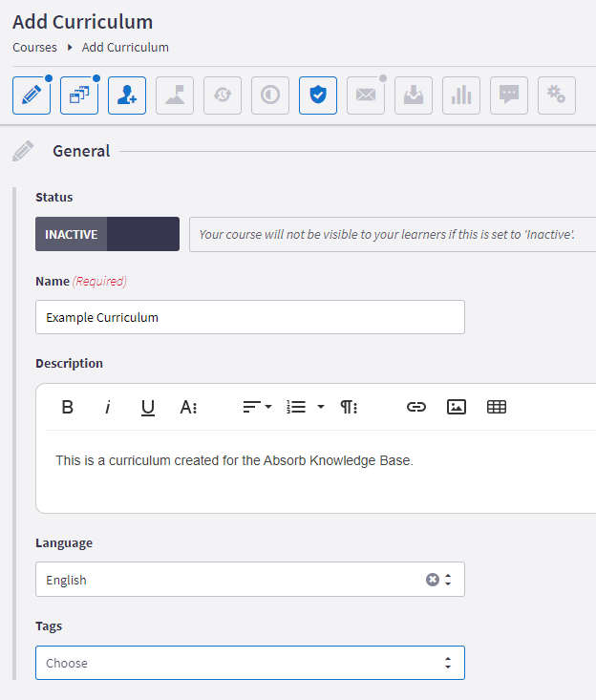Clear the English language selection

click(432, 580)
